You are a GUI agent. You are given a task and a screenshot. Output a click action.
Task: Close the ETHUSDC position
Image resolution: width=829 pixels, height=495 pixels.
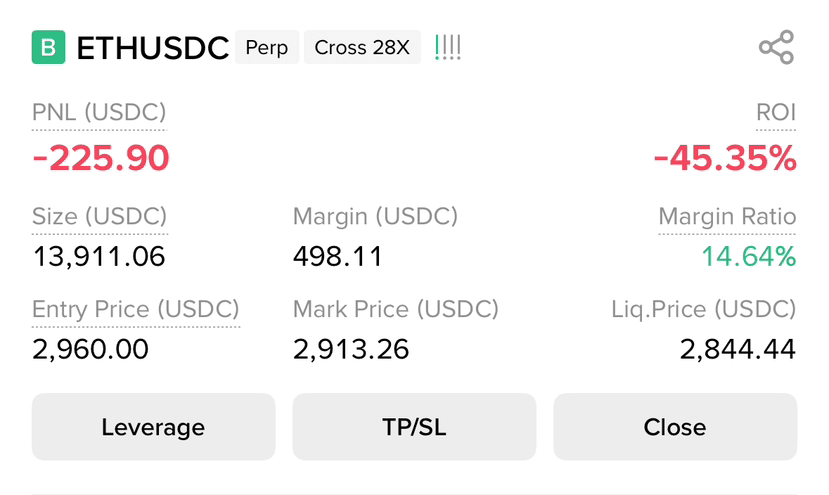point(675,427)
